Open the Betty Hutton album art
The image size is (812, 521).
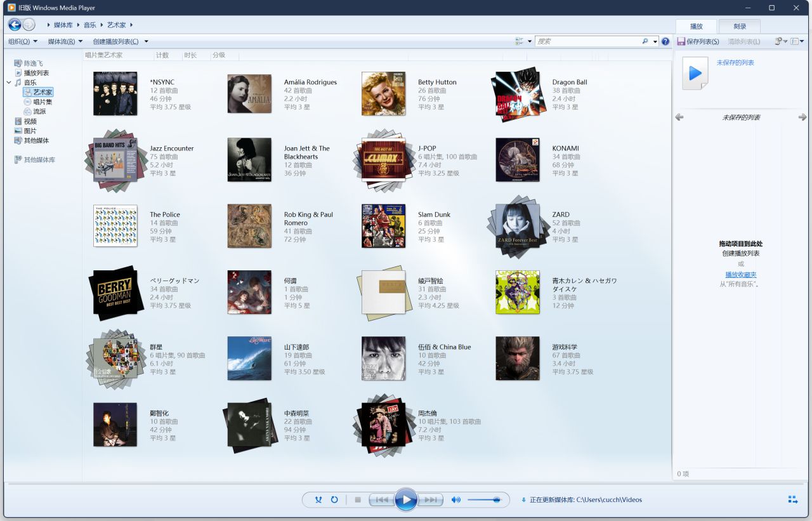click(383, 94)
